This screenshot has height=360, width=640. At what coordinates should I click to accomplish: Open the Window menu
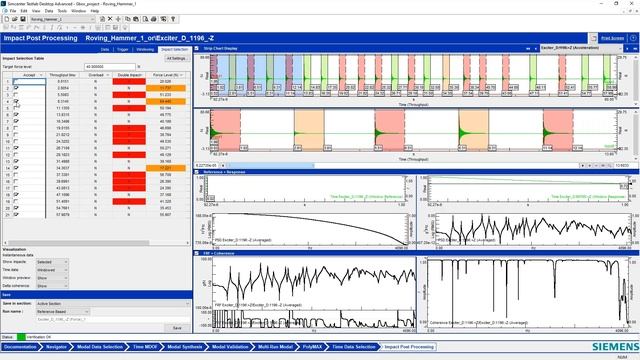78,11
